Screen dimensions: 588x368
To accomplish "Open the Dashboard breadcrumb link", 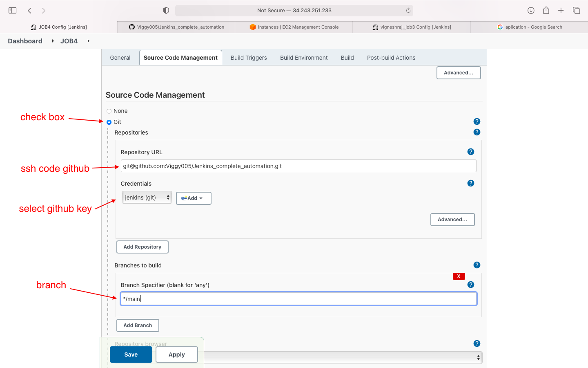I will (x=25, y=41).
